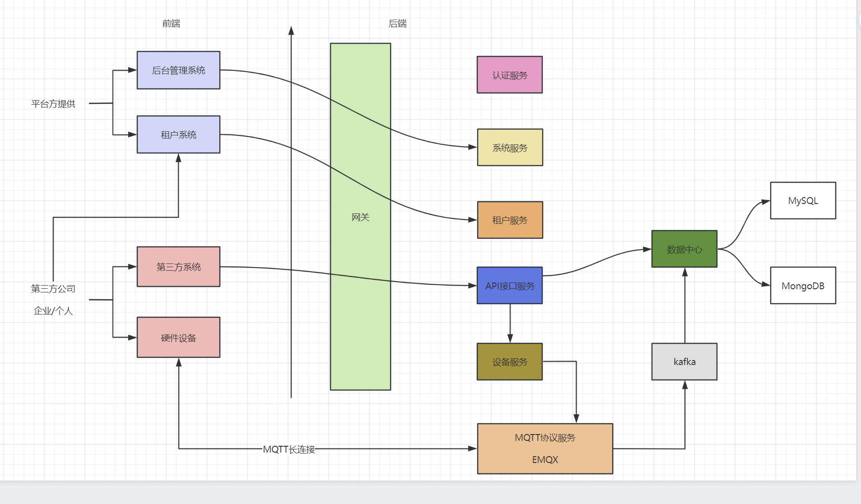Click the 租户系统 node

point(178,134)
